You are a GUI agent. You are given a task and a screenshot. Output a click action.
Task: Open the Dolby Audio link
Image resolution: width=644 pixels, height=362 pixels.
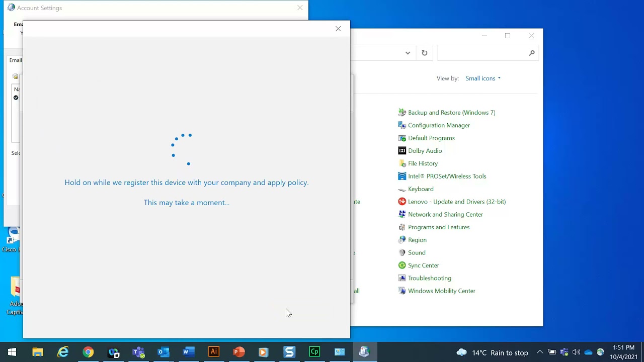coord(425,151)
